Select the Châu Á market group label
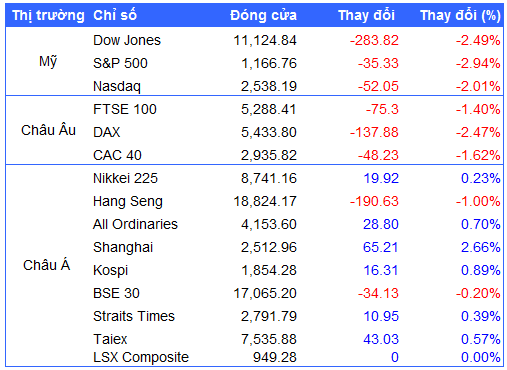 pos(47,265)
